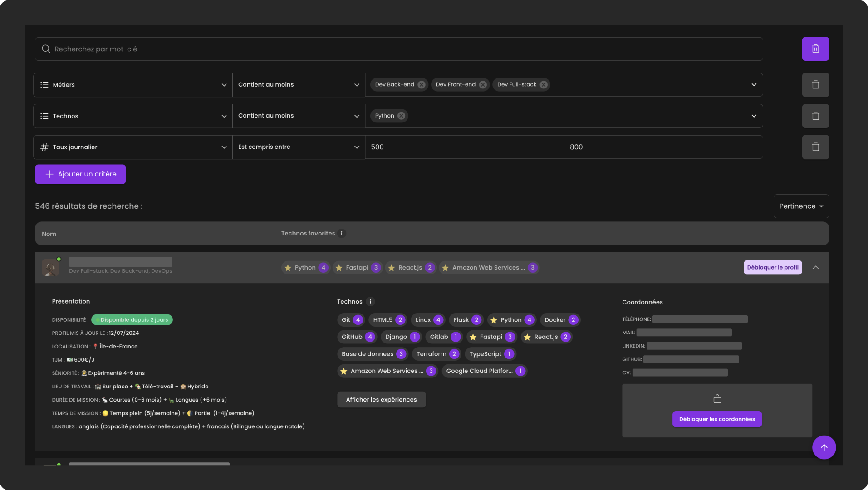Remove the Dev Back-end chip
This screenshot has height=490, width=868.
(x=422, y=85)
